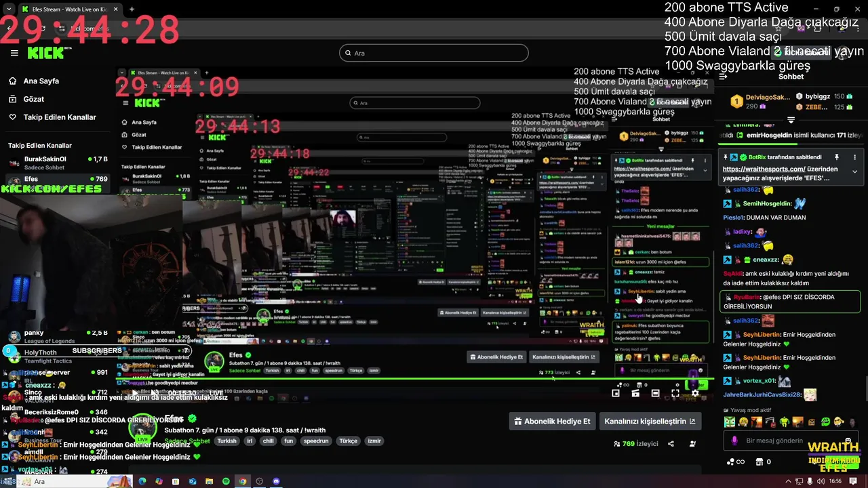Click username Pieslo1 in chat
The width and height of the screenshot is (868, 488).
tap(734, 218)
